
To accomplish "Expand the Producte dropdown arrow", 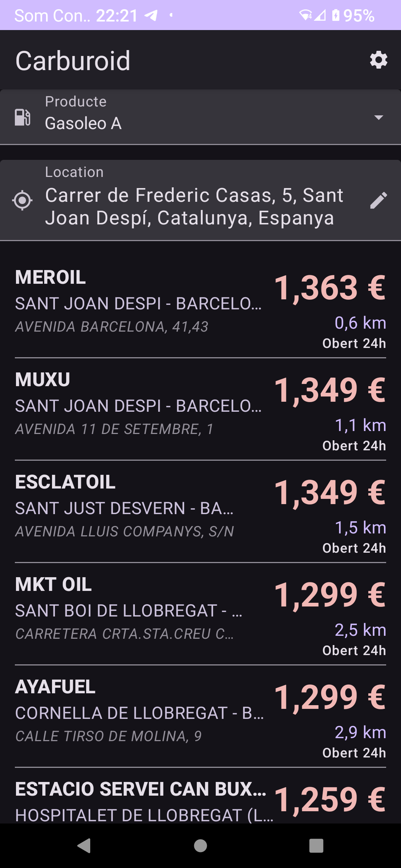I will [x=378, y=118].
